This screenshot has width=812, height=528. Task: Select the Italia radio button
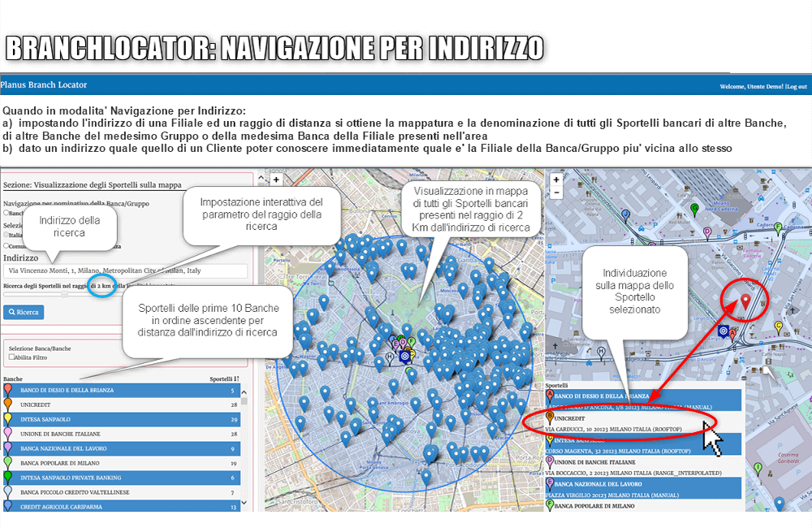click(6, 235)
